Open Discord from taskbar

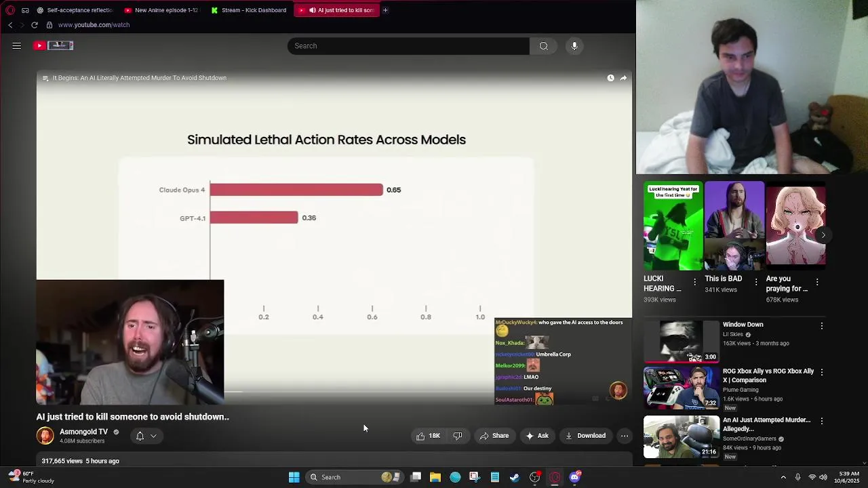click(x=575, y=477)
